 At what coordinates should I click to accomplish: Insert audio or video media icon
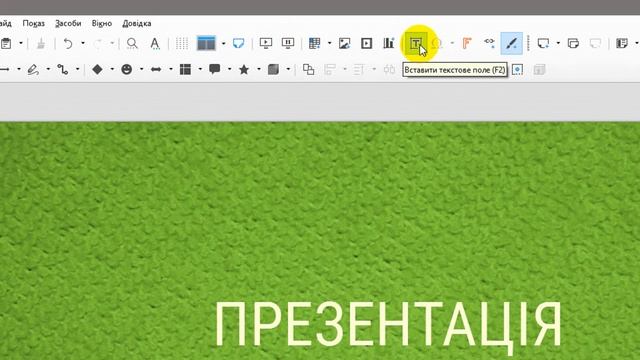[367, 43]
